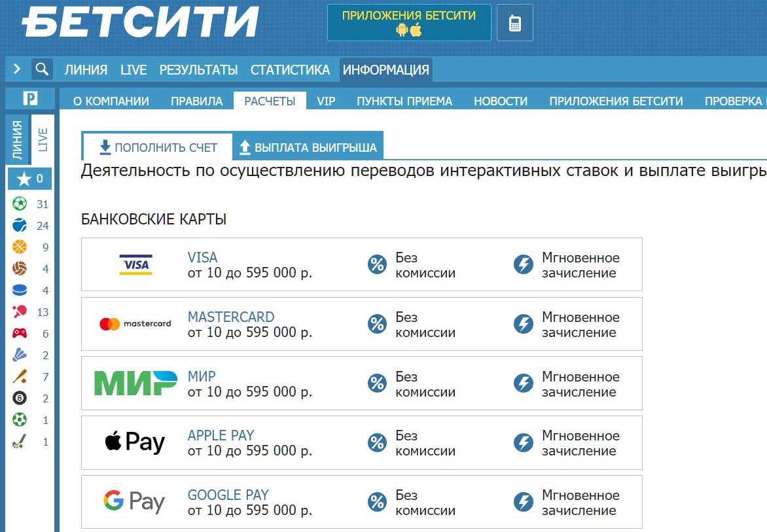This screenshot has height=532, width=767.
Task: Switch to ПОПОЛНИТЬ СЧЕТ tab
Action: (x=158, y=147)
